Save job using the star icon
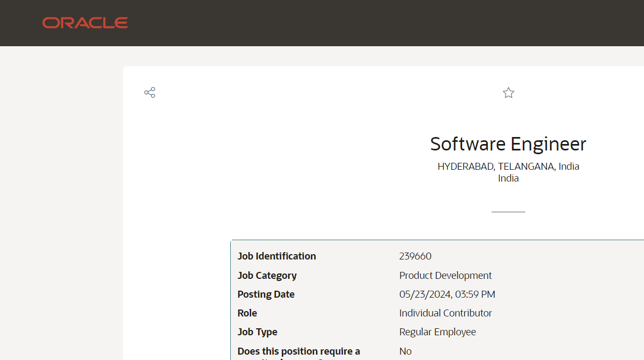The image size is (644, 360). tap(508, 93)
